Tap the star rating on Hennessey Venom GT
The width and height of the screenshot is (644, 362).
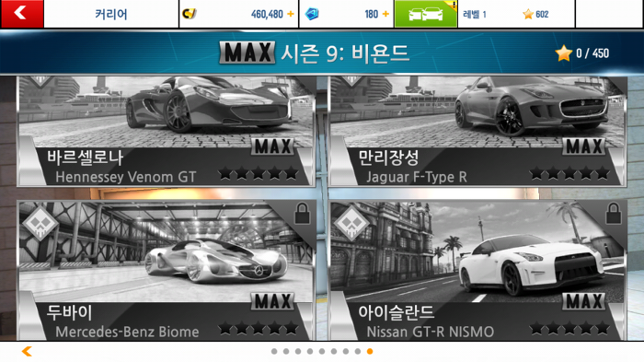coord(259,173)
